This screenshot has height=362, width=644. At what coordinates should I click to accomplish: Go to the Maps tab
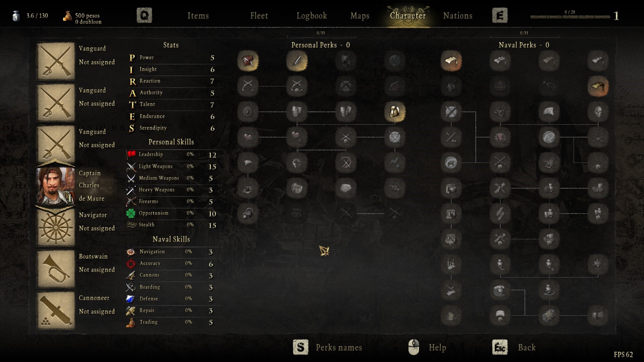(360, 16)
